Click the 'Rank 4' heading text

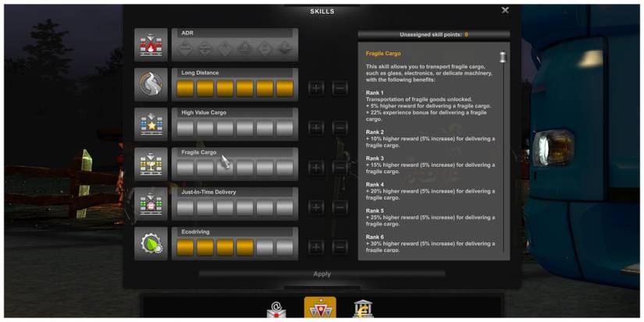click(x=375, y=185)
